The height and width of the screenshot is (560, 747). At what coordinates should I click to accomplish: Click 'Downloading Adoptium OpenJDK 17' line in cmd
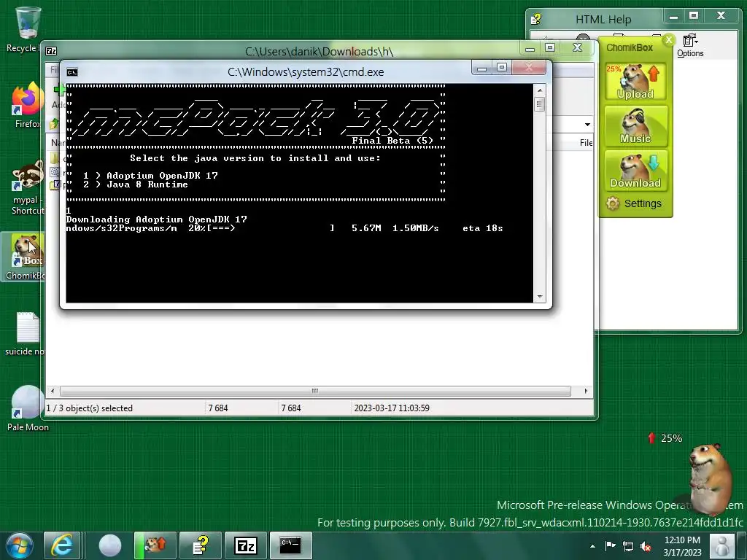[156, 219]
